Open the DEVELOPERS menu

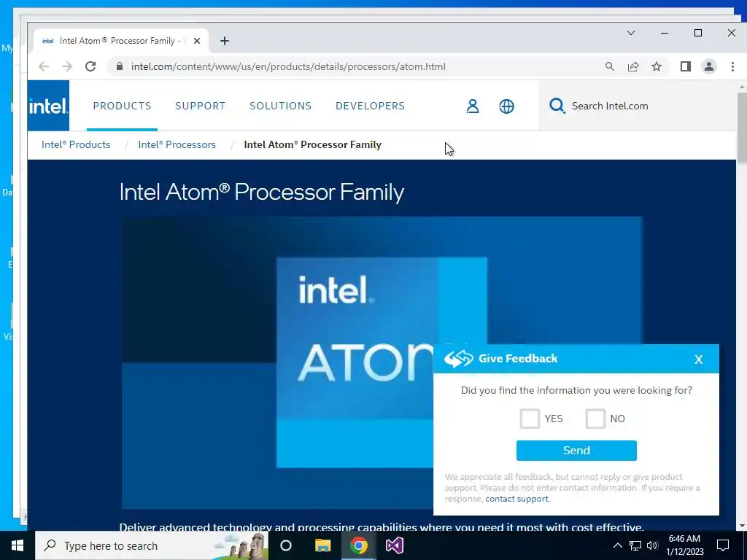(x=370, y=106)
